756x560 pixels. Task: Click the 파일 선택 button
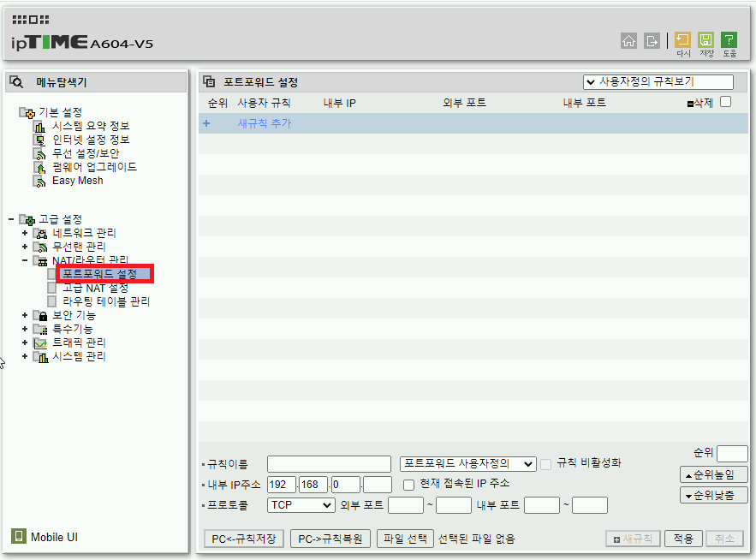(x=406, y=539)
